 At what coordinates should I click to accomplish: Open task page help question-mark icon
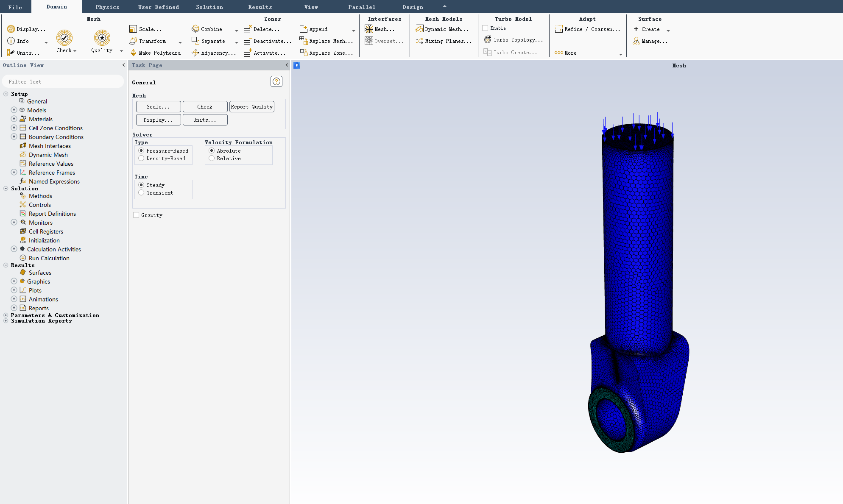(x=276, y=81)
